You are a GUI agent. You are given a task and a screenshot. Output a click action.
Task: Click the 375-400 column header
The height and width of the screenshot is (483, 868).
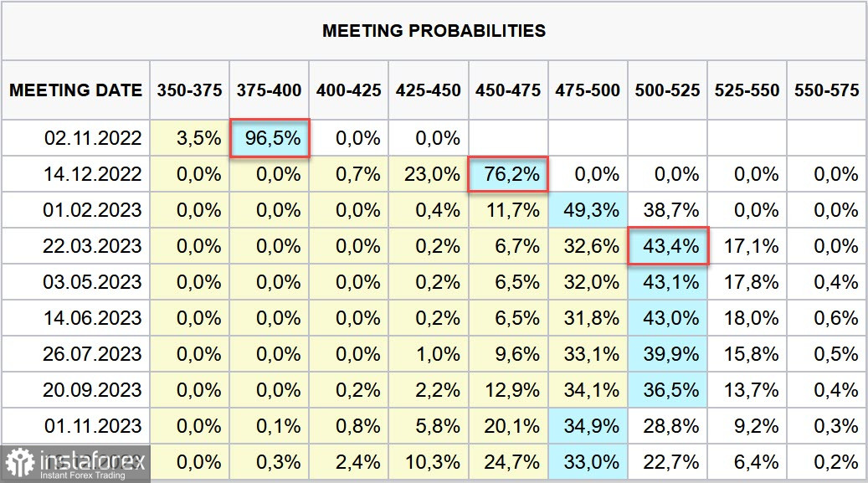pyautogui.click(x=270, y=90)
